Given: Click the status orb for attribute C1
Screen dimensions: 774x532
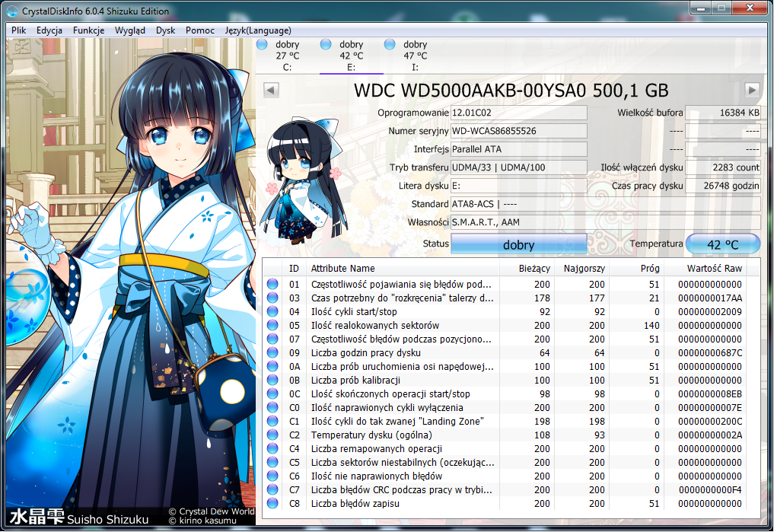Looking at the screenshot, I should coord(272,421).
